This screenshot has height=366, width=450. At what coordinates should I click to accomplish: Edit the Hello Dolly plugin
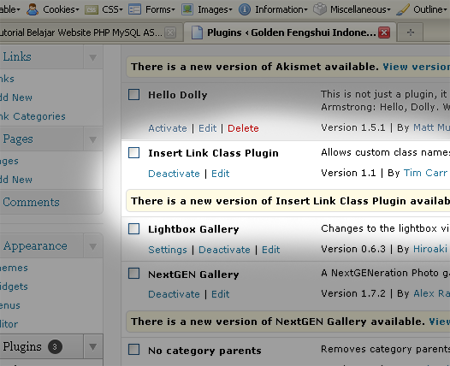[x=207, y=128]
